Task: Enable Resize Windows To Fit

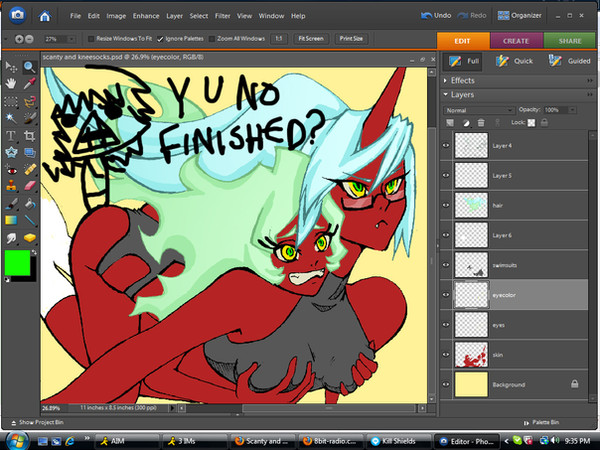Action: point(90,38)
